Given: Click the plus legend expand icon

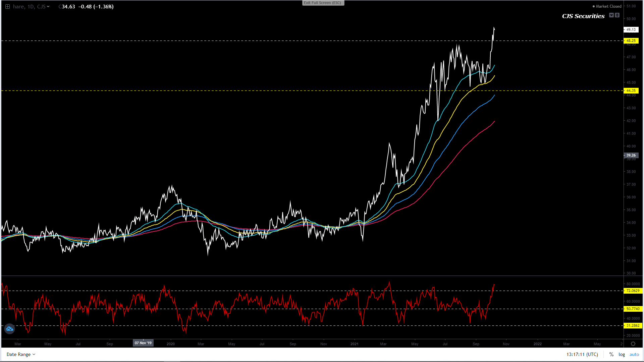Looking at the screenshot, I should pyautogui.click(x=7, y=7).
